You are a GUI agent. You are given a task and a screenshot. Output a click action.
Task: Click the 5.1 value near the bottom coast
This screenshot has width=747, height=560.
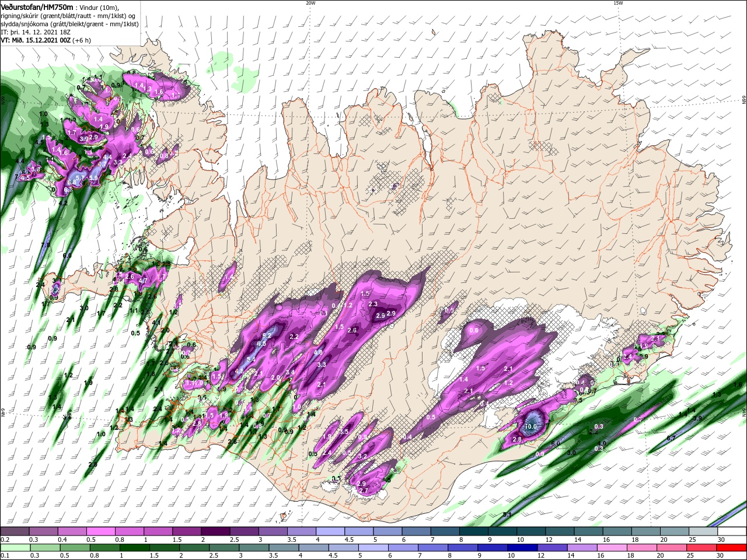pyautogui.click(x=507, y=514)
